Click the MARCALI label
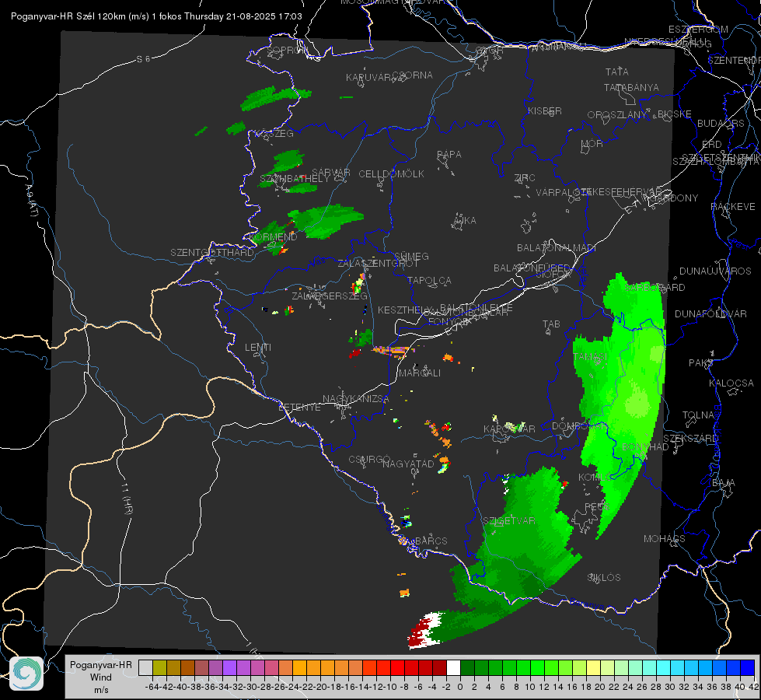This screenshot has height=700, width=761. (419, 373)
